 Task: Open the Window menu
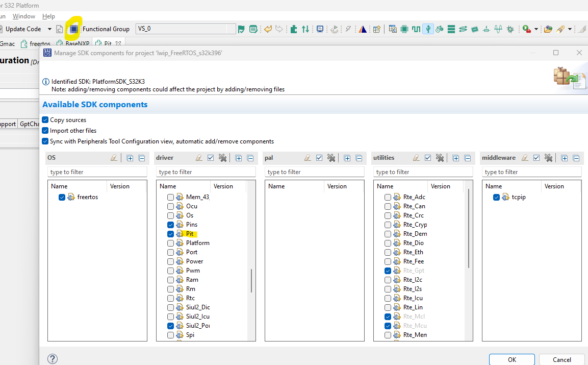pyautogui.click(x=23, y=16)
